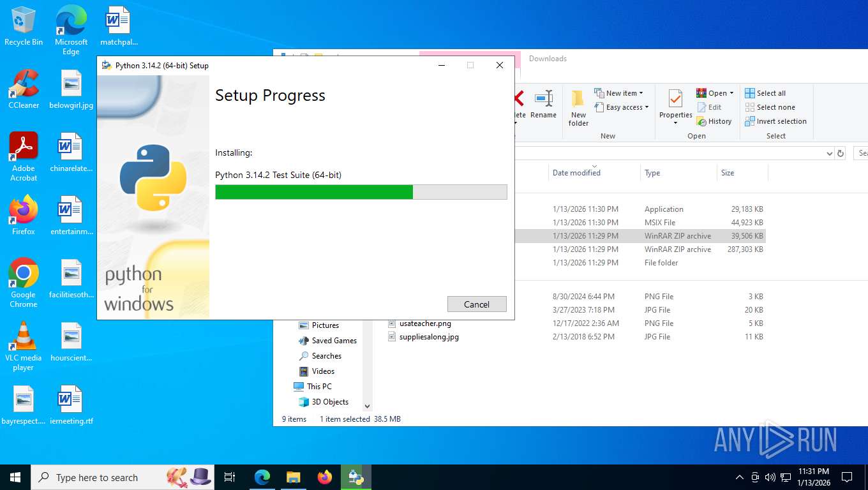
Task: Select ierneeting.rtf desktop file
Action: pos(71,405)
